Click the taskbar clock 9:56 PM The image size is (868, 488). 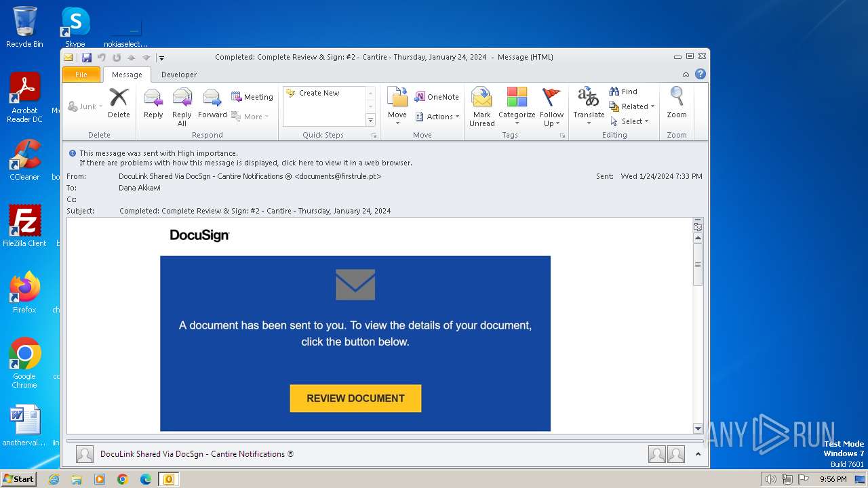point(833,479)
